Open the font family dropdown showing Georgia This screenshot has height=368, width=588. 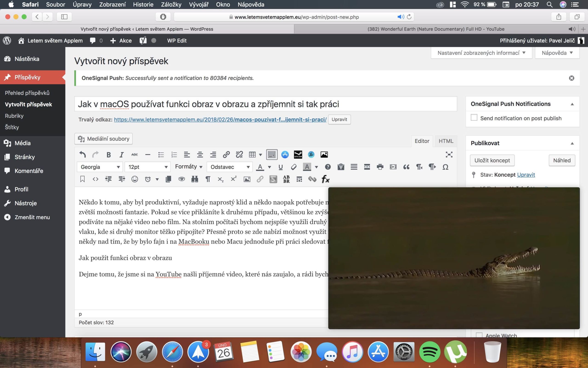pos(100,167)
